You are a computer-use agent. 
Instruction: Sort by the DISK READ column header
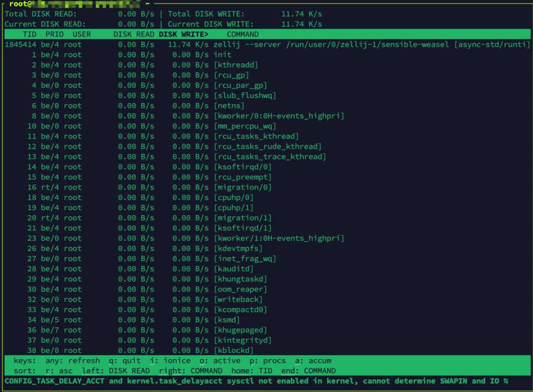[x=134, y=34]
